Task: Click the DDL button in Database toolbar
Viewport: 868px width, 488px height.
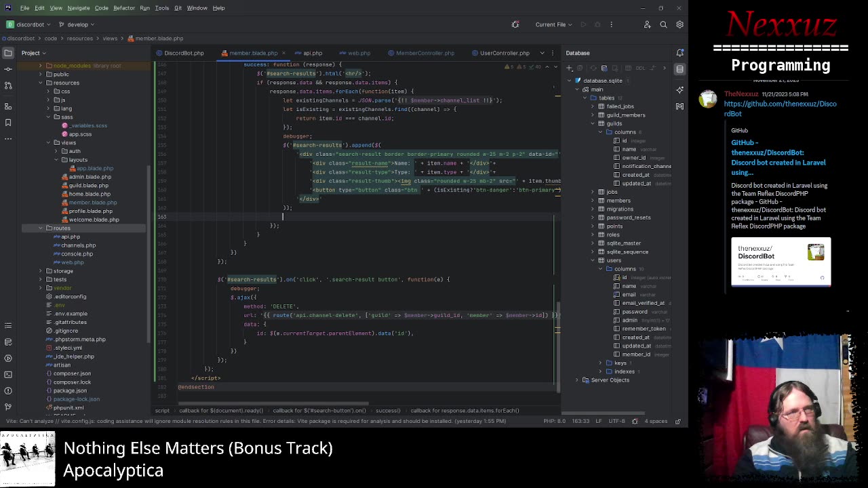Action: (x=640, y=68)
